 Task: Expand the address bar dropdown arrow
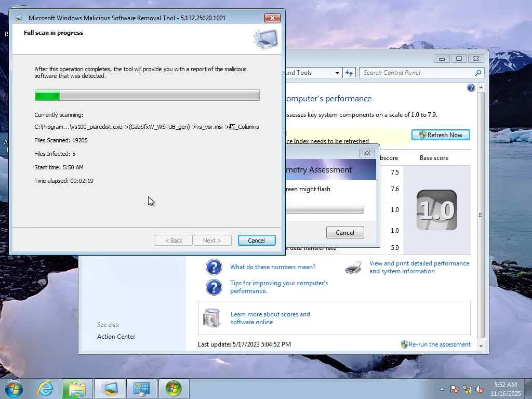pyautogui.click(x=337, y=73)
